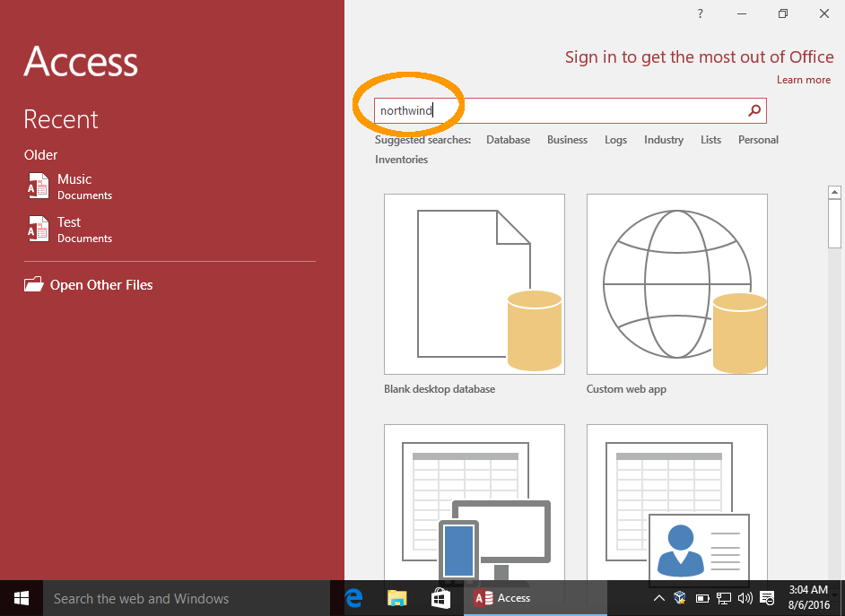Open the Action Center notifications icon
845x616 pixels.
pyautogui.click(x=767, y=598)
